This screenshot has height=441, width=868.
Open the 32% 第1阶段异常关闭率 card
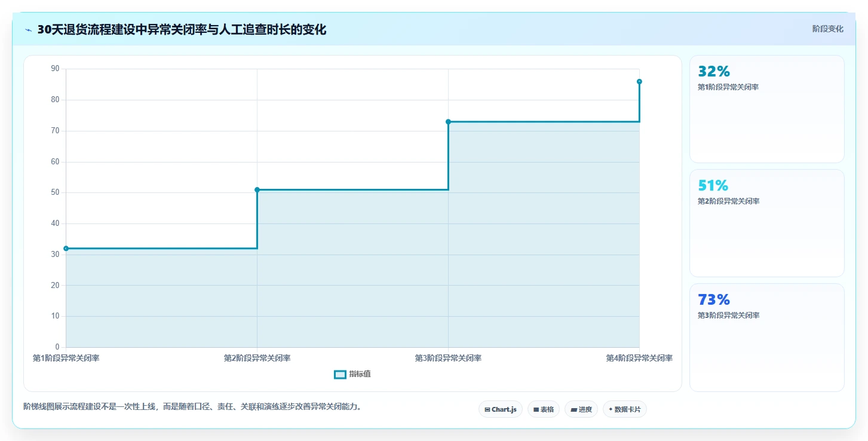pos(767,109)
